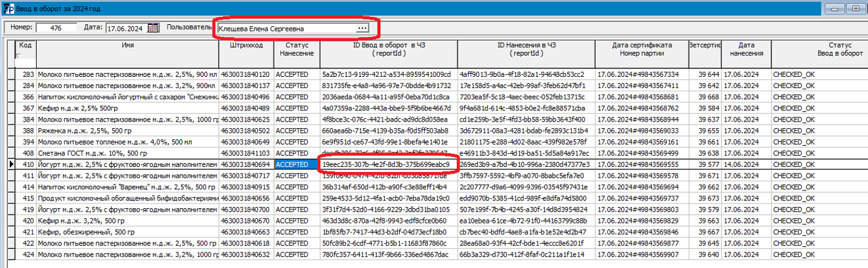
Task: Click inside the Номер field with 476
Action: click(56, 28)
